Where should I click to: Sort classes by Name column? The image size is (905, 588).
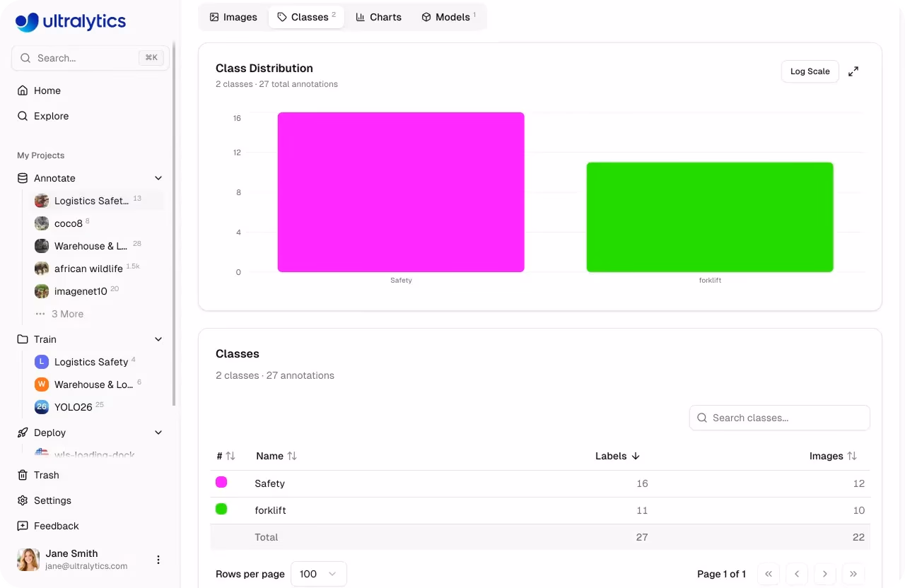[276, 457]
